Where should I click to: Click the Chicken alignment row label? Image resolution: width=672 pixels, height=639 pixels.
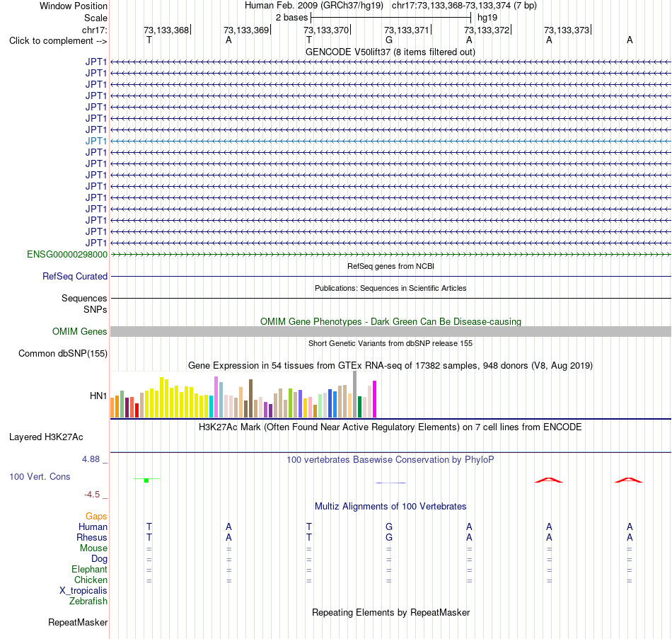coord(91,580)
